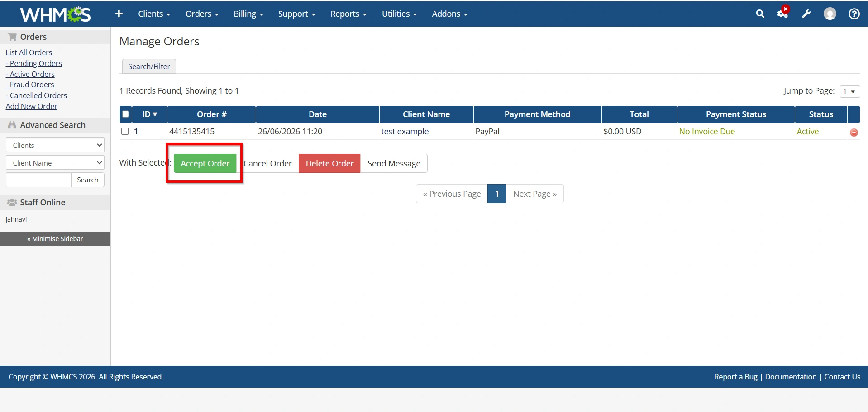
Task: Open the Clients menu
Action: point(154,14)
